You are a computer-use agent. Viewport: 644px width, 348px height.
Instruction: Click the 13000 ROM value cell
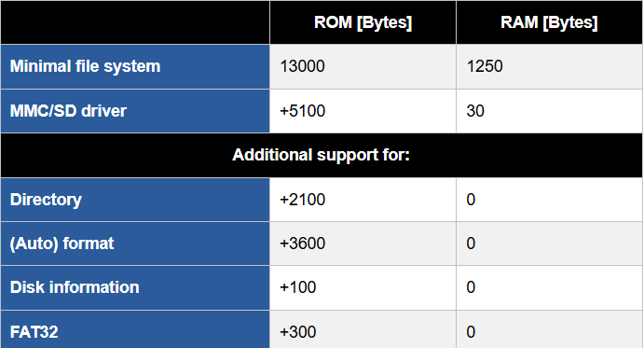click(363, 66)
